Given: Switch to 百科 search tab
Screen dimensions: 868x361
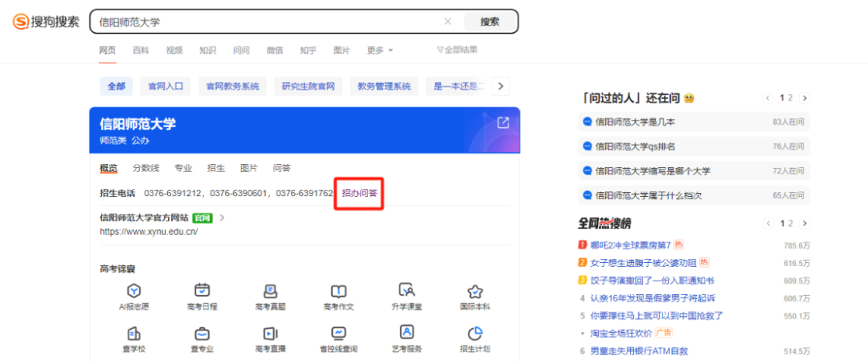Looking at the screenshot, I should tap(141, 51).
